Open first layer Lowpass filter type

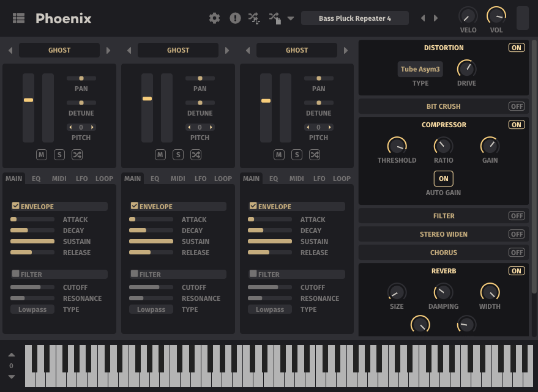pyautogui.click(x=32, y=309)
